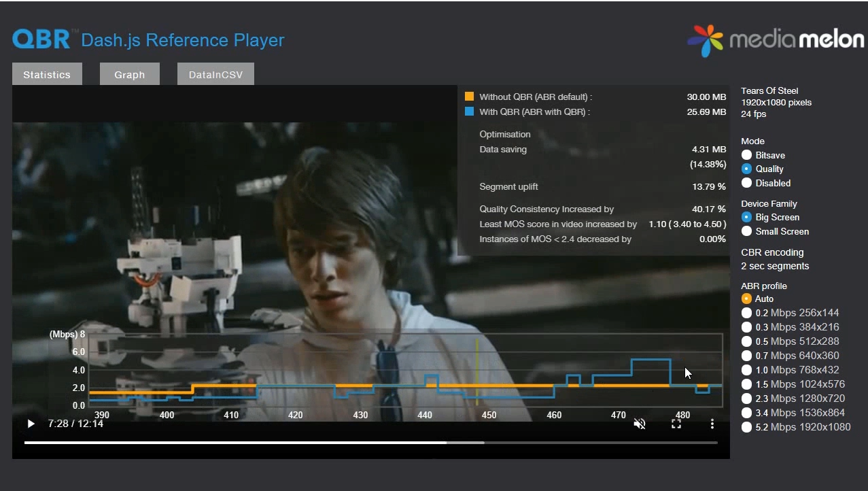Open the video player options menu
868x491 pixels.
pos(712,424)
